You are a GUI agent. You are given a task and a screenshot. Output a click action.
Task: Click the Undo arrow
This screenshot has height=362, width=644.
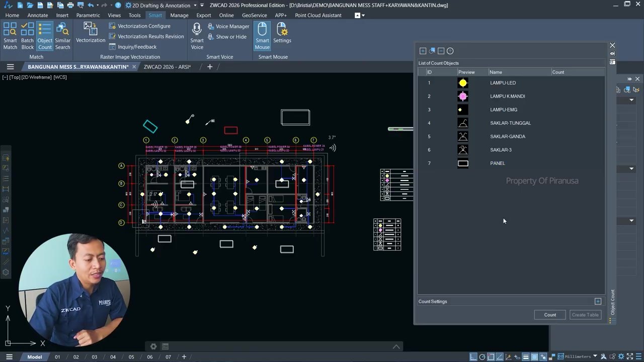[91, 5]
